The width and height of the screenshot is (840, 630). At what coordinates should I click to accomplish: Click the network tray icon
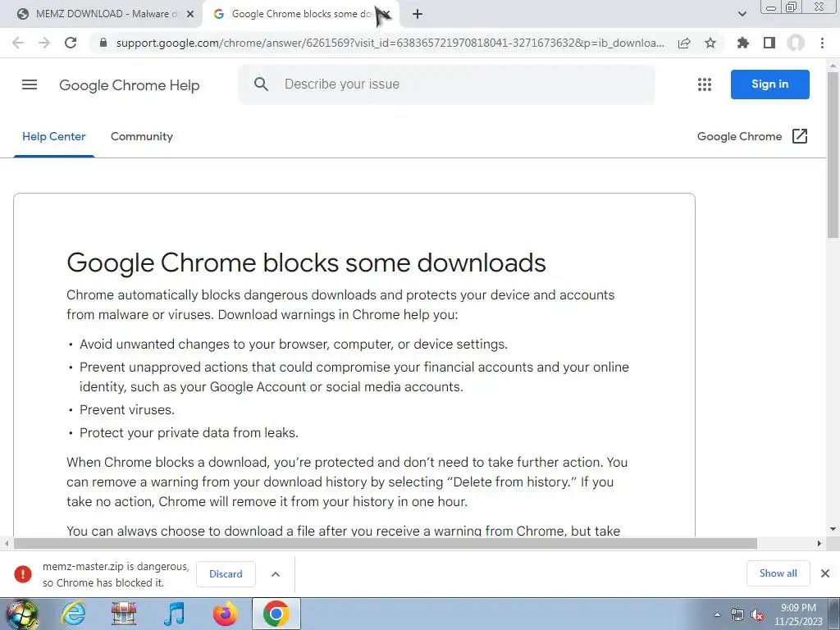[737, 615]
